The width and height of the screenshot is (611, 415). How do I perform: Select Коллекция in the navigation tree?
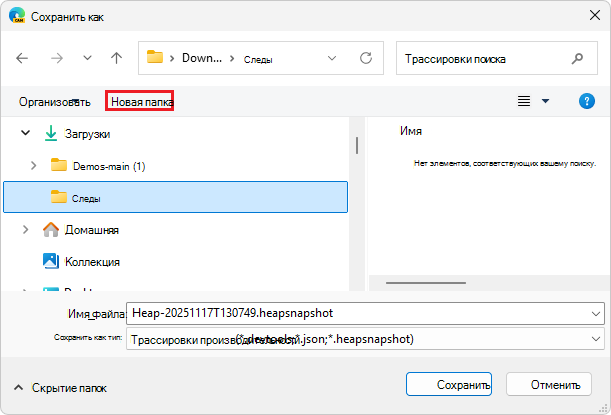coord(92,261)
